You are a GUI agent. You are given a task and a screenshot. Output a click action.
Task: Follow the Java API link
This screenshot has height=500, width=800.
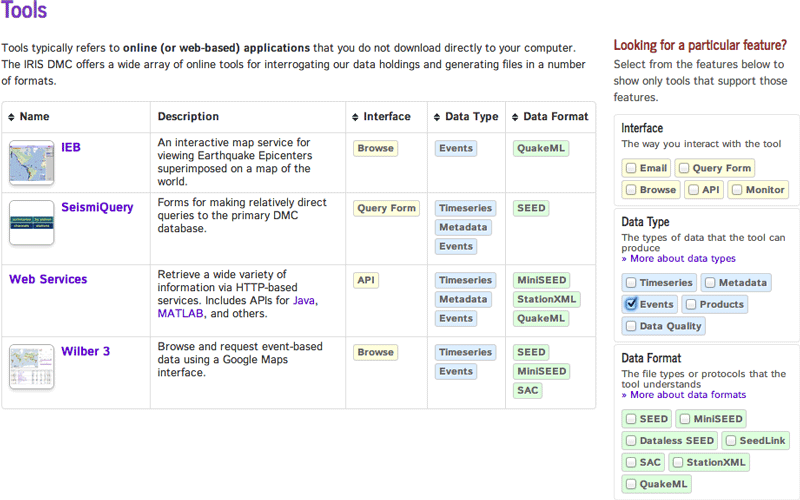pyautogui.click(x=304, y=301)
